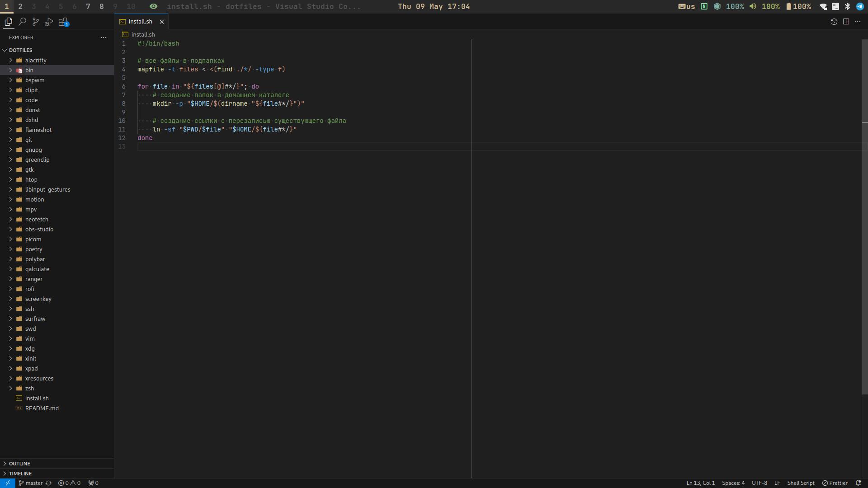
Task: Open the Run and Debug view icon
Action: 49,22
